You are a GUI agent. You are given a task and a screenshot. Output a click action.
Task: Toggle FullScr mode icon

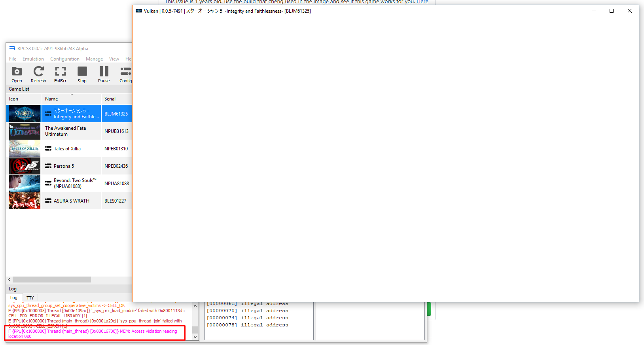click(x=60, y=72)
